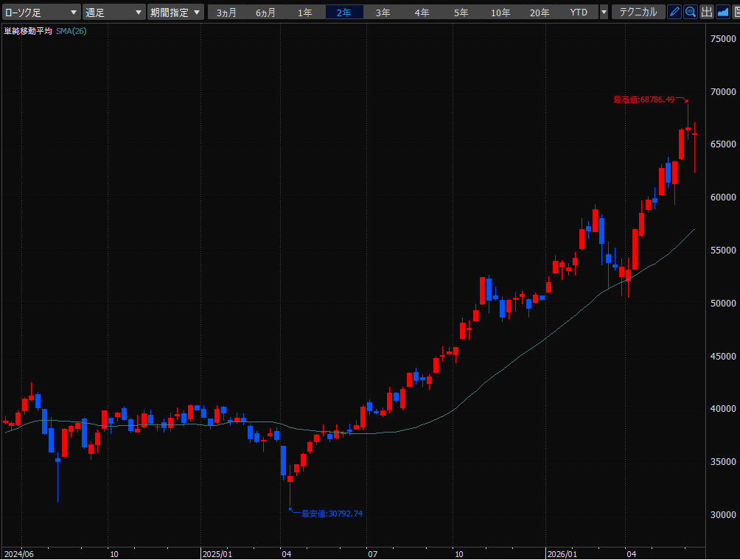The width and height of the screenshot is (740, 560).
Task: Select the 3ヵ月 period tab
Action: point(226,13)
